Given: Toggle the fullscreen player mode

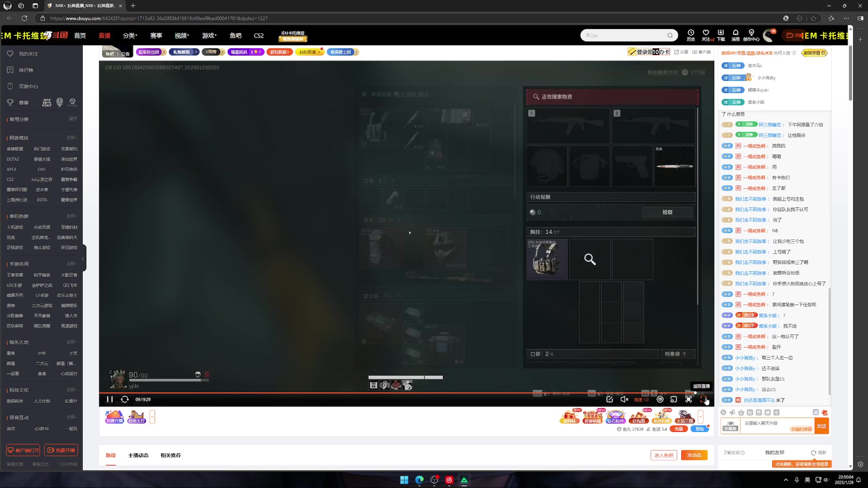Looking at the screenshot, I should coord(703,399).
